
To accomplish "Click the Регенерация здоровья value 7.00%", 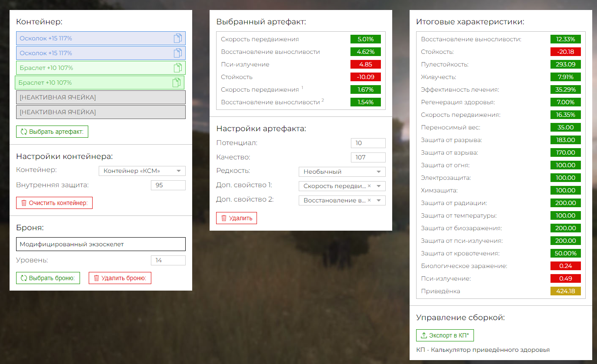I will pyautogui.click(x=566, y=102).
